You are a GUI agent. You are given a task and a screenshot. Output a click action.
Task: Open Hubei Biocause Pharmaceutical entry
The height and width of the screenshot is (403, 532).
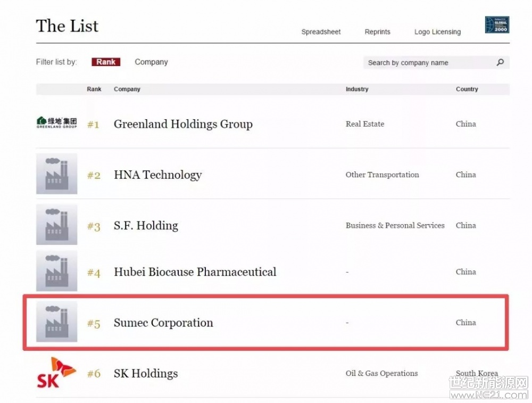tap(195, 272)
